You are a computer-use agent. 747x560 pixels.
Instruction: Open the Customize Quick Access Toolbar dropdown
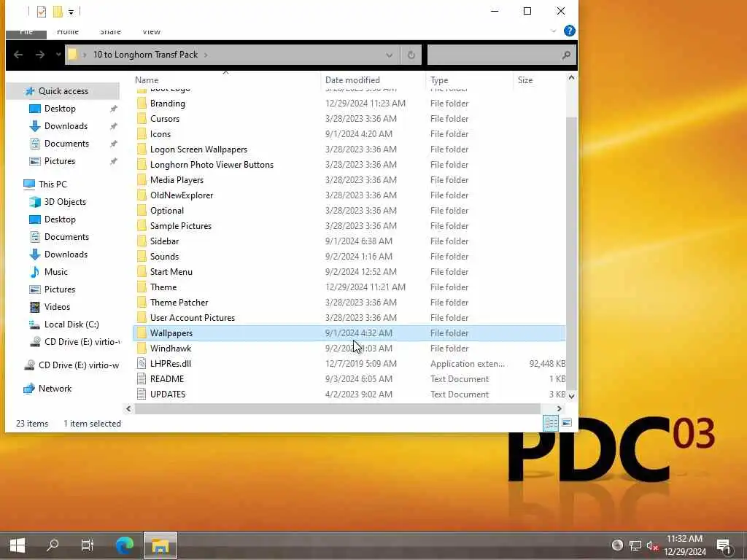click(x=71, y=12)
